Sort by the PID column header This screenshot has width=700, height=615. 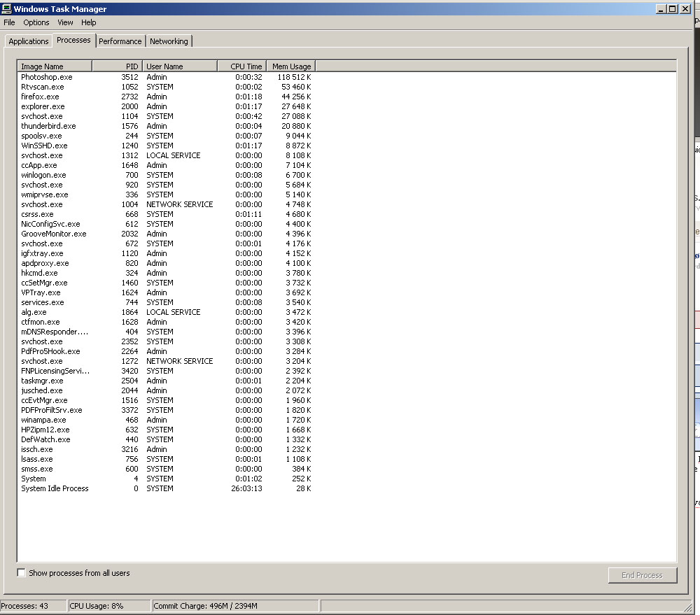[118, 66]
